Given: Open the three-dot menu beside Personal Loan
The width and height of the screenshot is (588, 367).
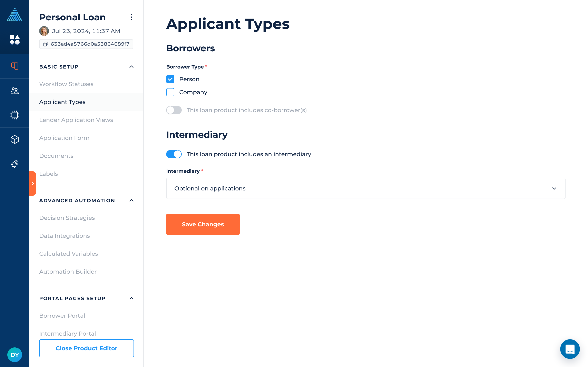Looking at the screenshot, I should (x=131, y=17).
